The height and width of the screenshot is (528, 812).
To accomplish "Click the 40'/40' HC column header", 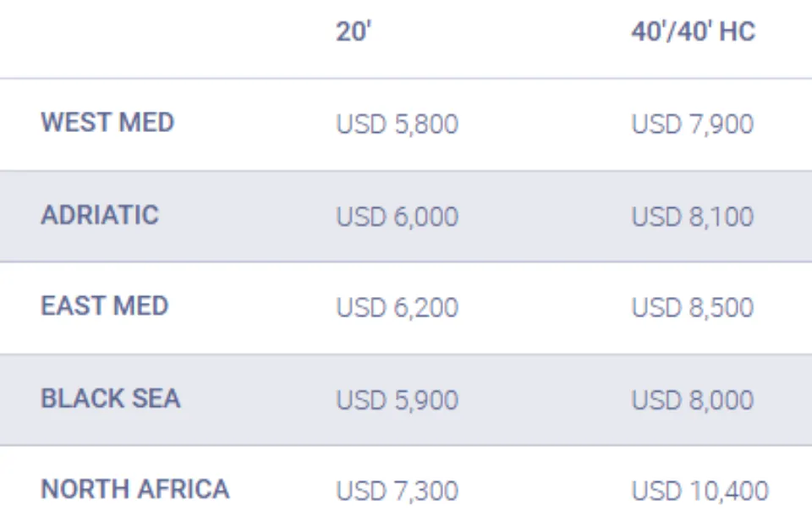I will (693, 31).
